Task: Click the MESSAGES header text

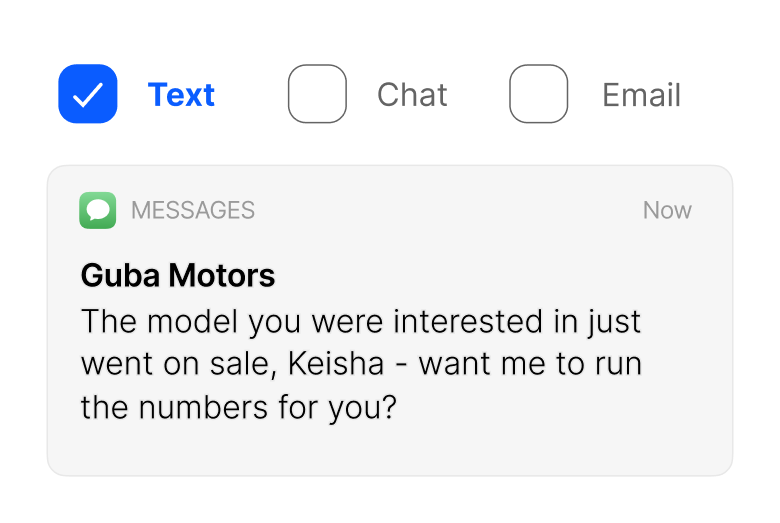Action: click(193, 210)
